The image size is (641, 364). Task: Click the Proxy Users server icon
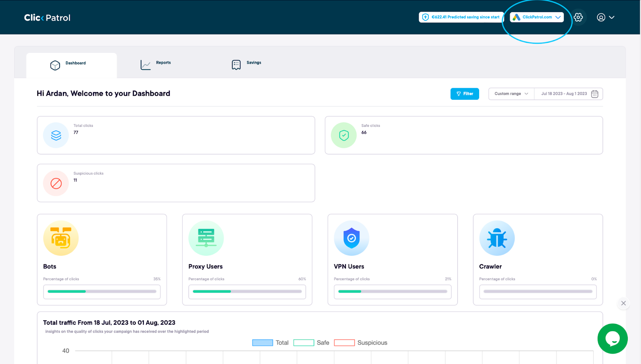click(x=206, y=238)
